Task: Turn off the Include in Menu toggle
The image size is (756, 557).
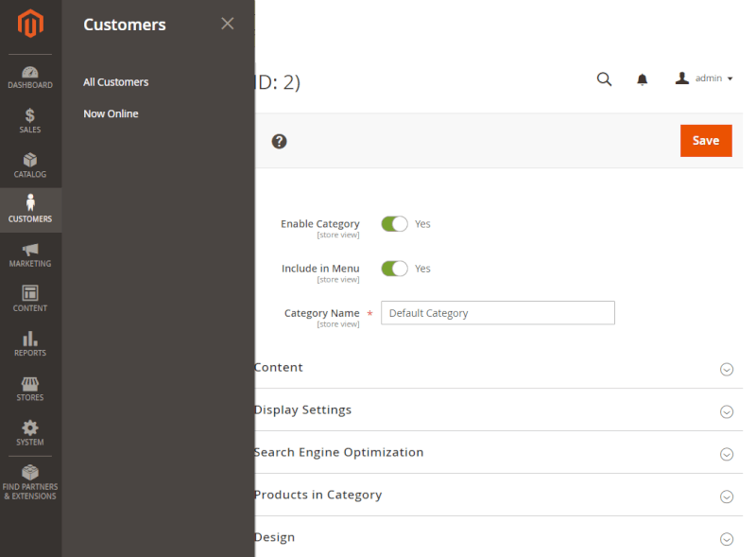Action: 394,269
